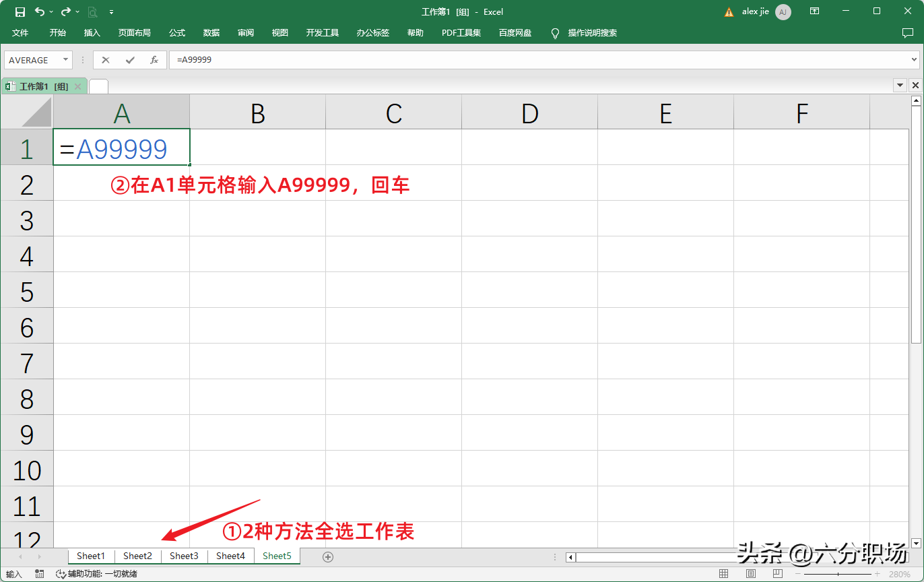Select column D header
The height and width of the screenshot is (582, 924).
pyautogui.click(x=530, y=112)
